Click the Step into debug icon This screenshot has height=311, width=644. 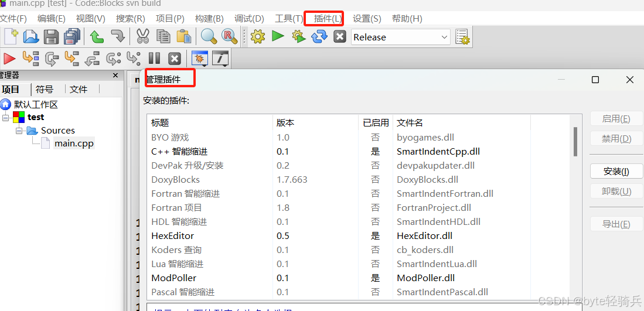pos(72,58)
